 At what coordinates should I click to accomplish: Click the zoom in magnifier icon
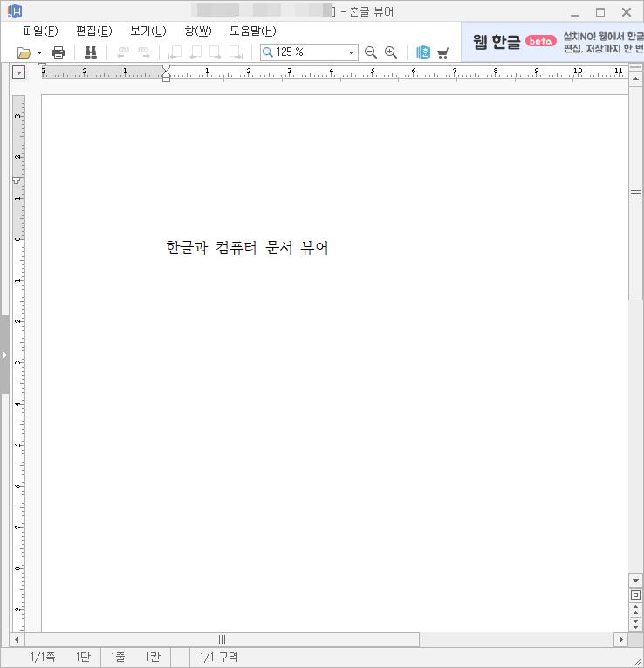391,52
